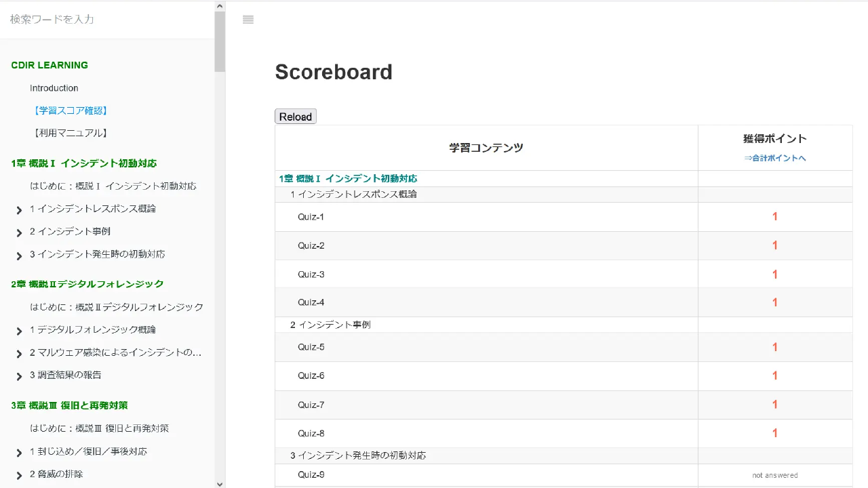
Task: Expand 1 封じ込め／復旧／事後対応 chevron
Action: tap(19, 453)
